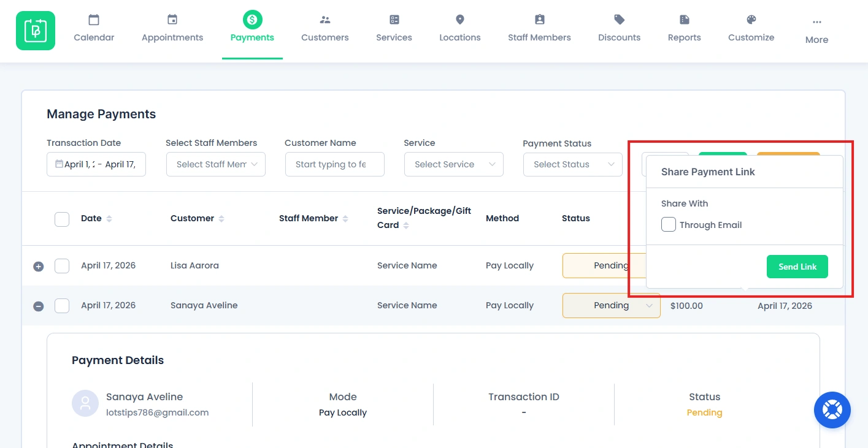Click Pay Locally under Mode
The image size is (868, 448).
pos(343,412)
